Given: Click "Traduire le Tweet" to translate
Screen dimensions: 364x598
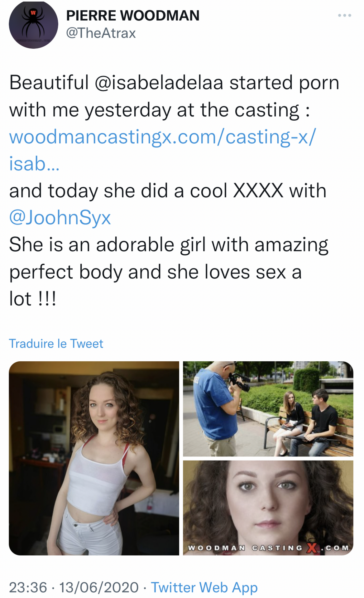Looking at the screenshot, I should click(x=56, y=344).
